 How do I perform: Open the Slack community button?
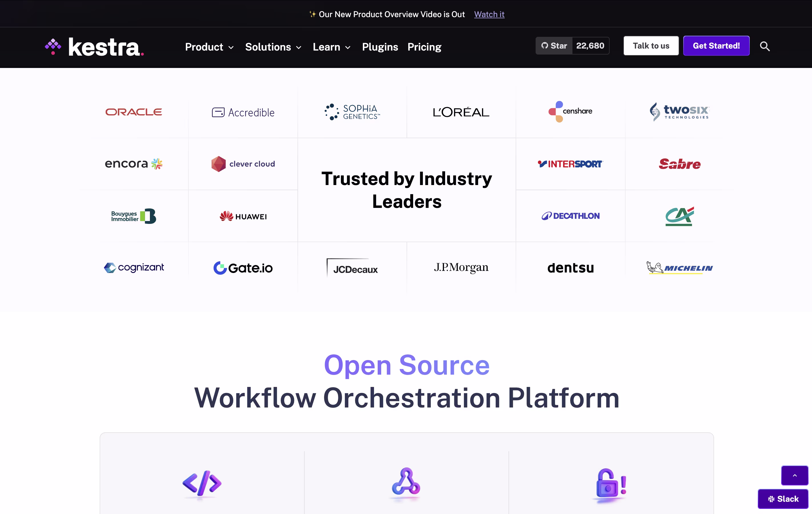[x=783, y=499]
